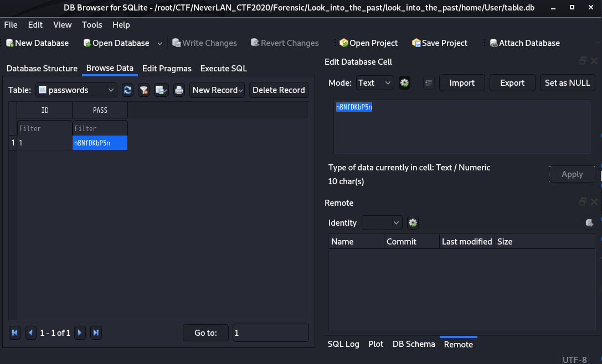
Task: Click the Set as NULL button
Action: tap(567, 82)
